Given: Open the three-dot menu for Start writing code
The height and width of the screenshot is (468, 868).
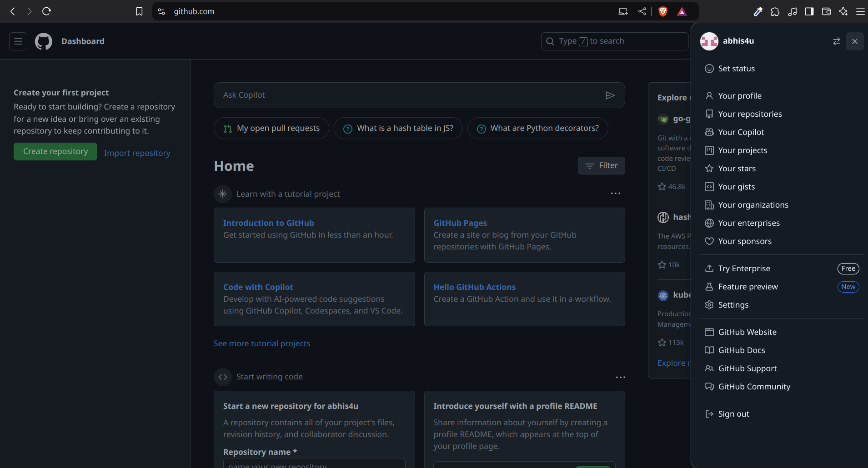Looking at the screenshot, I should point(621,377).
